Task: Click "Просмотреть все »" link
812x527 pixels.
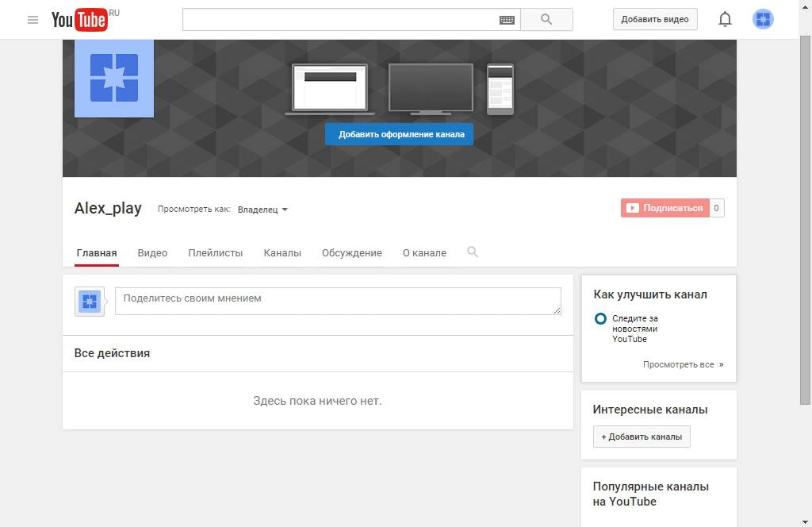Action: pyautogui.click(x=683, y=364)
